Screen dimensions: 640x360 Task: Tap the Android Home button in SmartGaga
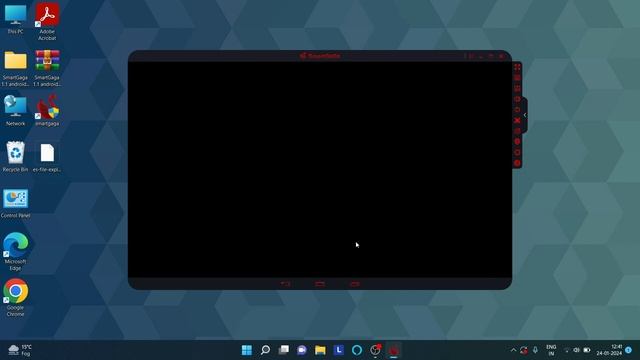(320, 284)
